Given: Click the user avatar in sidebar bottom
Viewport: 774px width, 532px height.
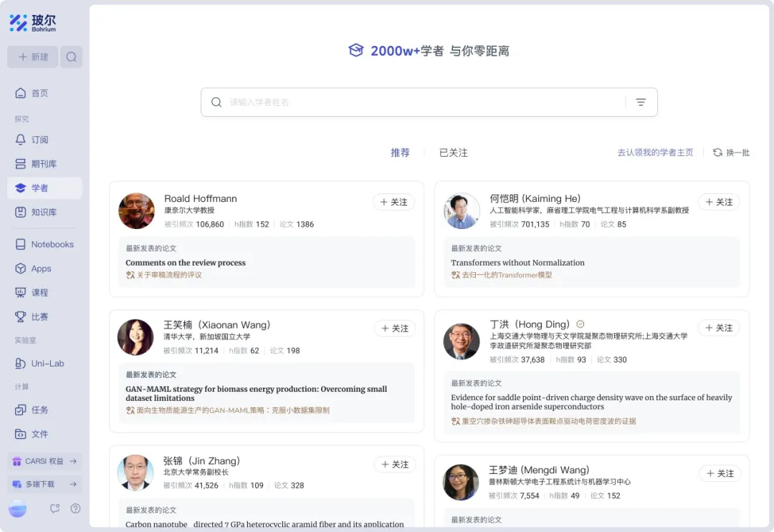Looking at the screenshot, I should (x=18, y=508).
